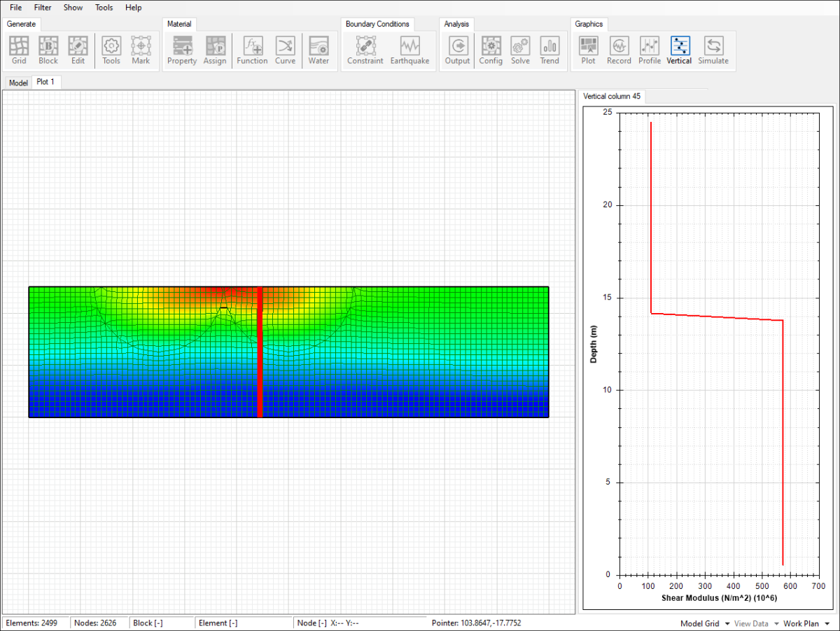Open the Simulate tool
This screenshot has height=631, width=840.
click(713, 50)
